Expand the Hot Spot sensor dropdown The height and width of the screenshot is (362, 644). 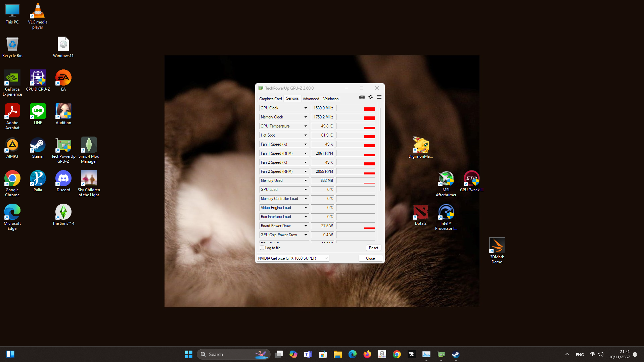[306, 135]
